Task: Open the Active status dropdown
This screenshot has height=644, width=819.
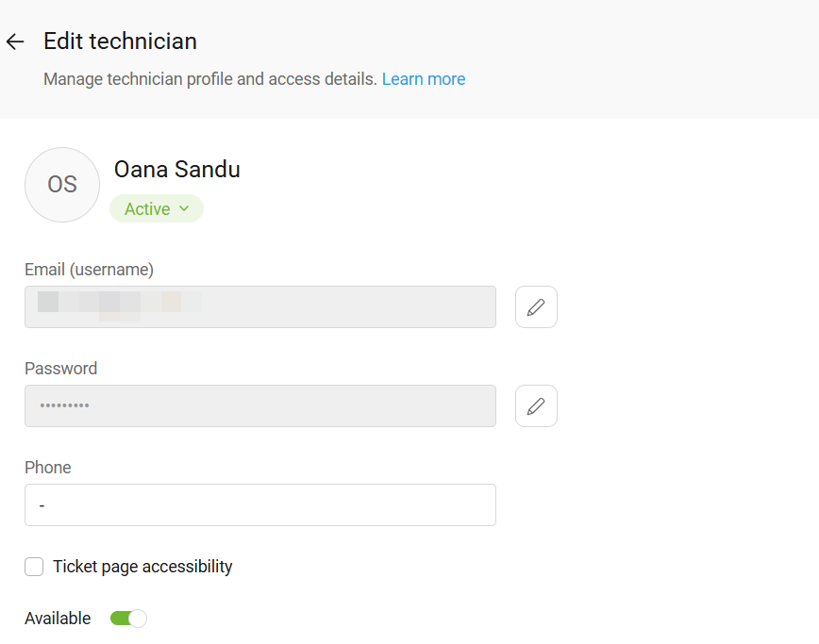Action: point(157,208)
